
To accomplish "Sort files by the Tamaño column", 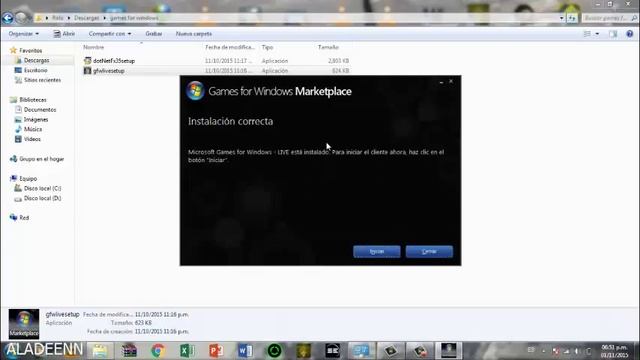I will point(328,47).
